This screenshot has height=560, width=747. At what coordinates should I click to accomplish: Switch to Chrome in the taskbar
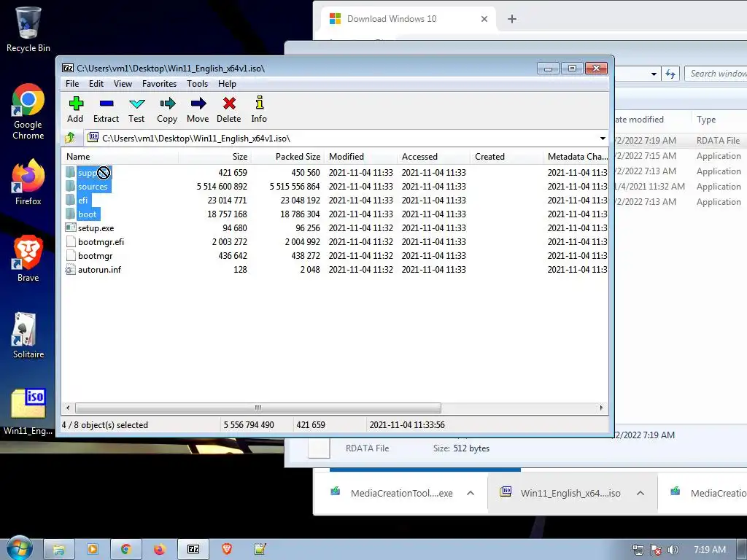125,550
